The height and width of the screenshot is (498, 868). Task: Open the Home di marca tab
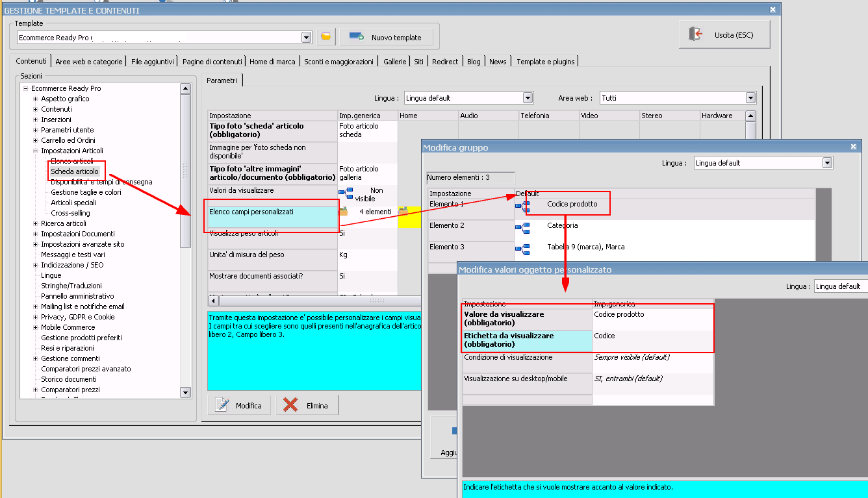(272, 62)
